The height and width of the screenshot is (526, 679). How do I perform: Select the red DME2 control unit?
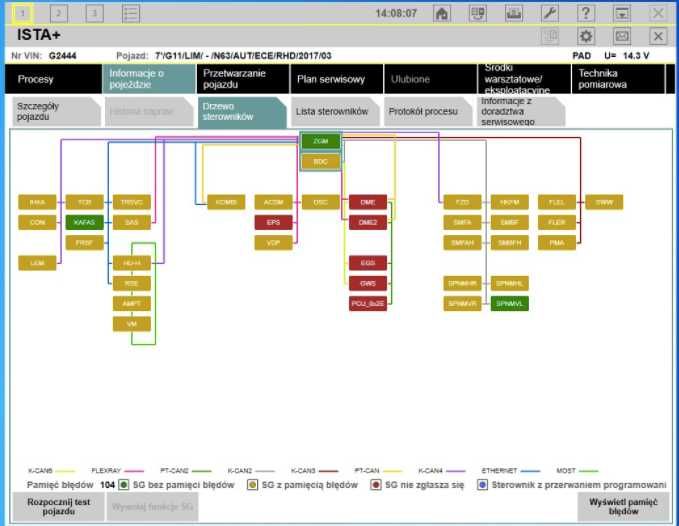point(368,222)
